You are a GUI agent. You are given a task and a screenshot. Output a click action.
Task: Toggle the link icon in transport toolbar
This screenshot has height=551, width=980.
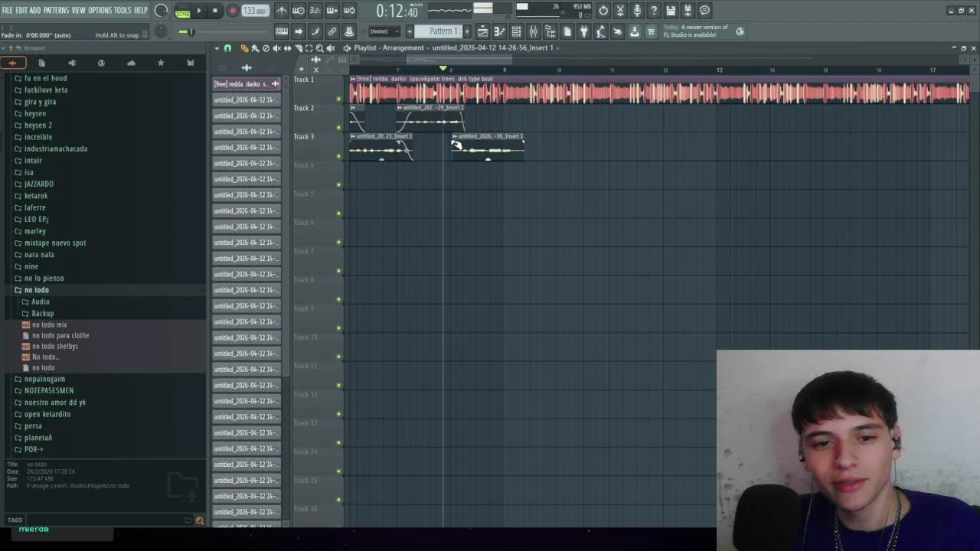tap(332, 31)
